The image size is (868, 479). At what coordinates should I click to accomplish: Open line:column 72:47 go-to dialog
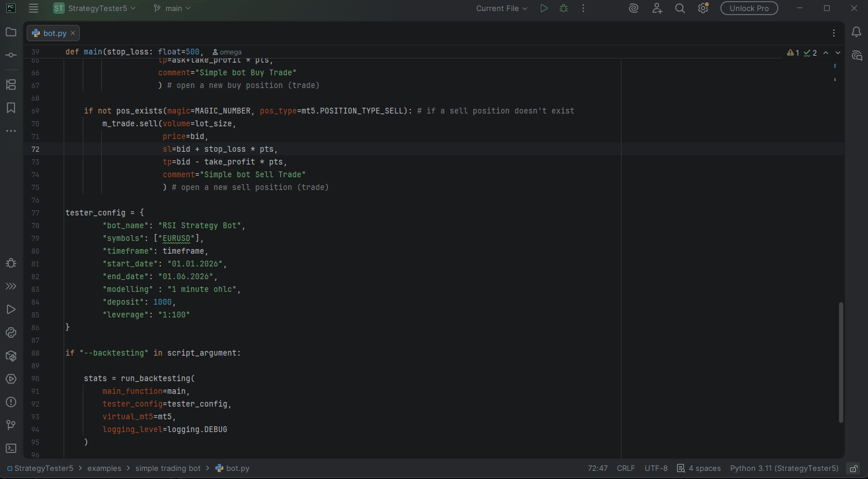[598, 468]
